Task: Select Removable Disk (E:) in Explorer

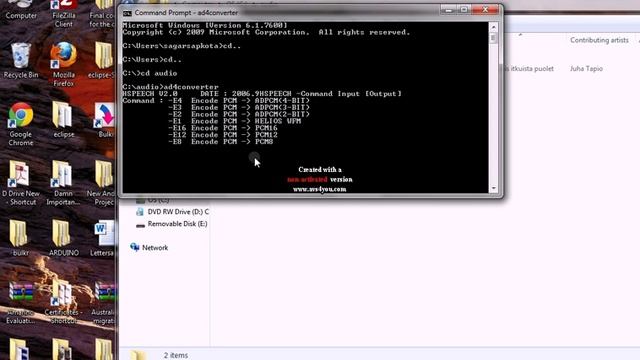Action: [171, 224]
